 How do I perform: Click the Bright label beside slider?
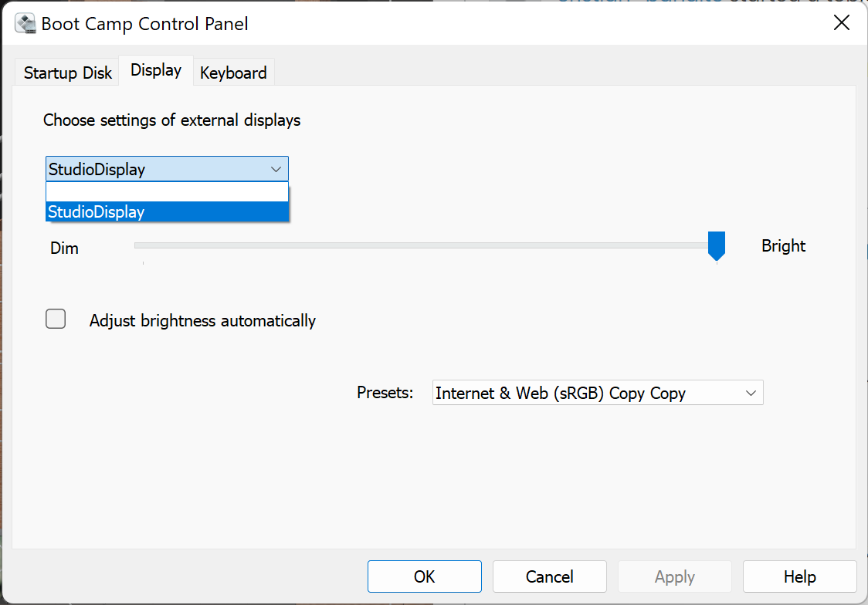click(x=783, y=246)
